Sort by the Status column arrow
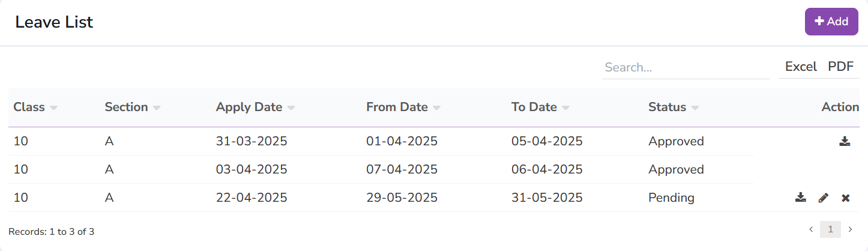 [695, 108]
